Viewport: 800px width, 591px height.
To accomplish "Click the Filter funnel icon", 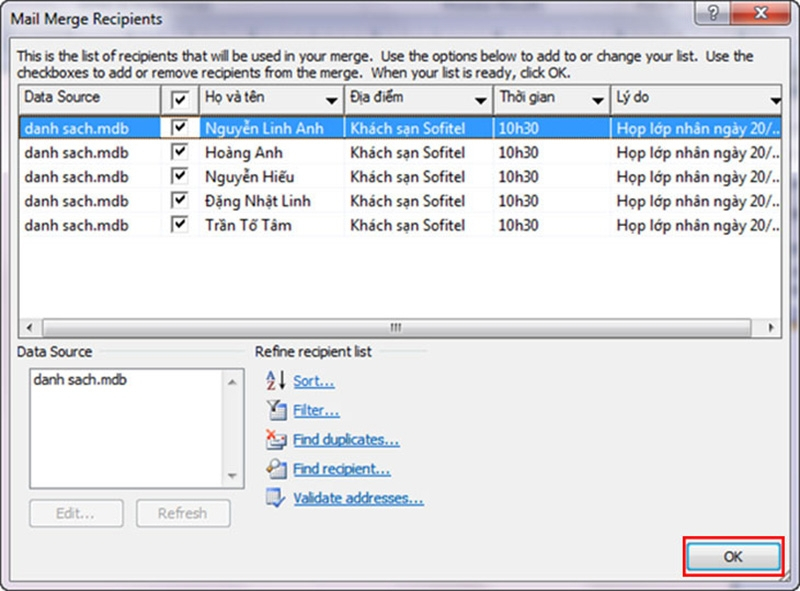I will 275,410.
